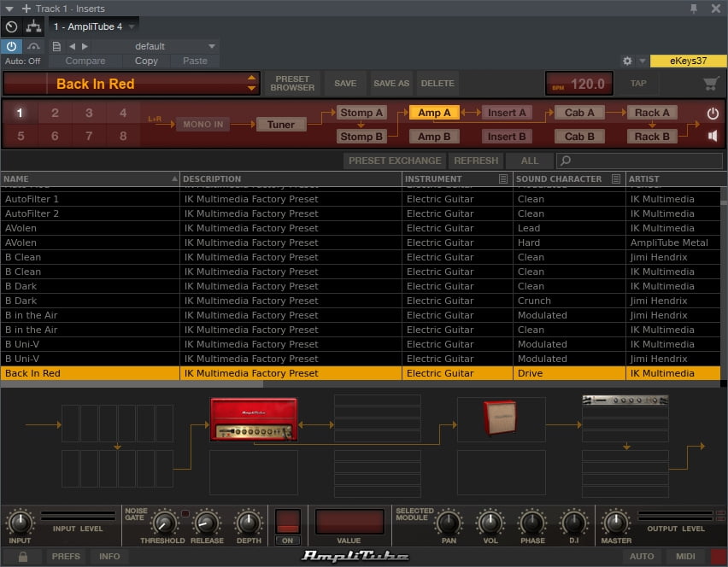This screenshot has height=567, width=728.
Task: Copy the plugin settings
Action: 146,61
